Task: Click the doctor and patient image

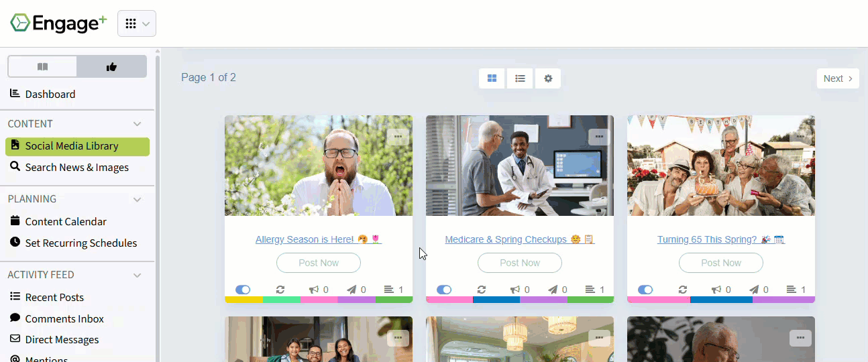Action: coord(520,166)
